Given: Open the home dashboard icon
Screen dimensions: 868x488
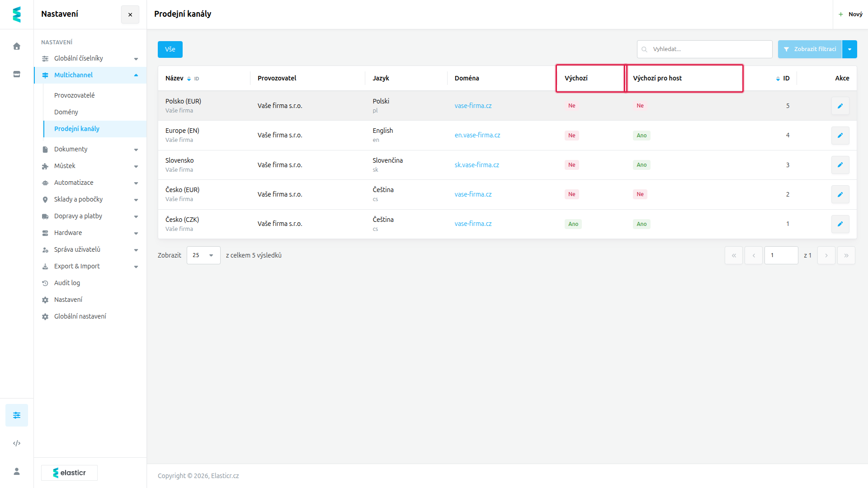Looking at the screenshot, I should (x=17, y=46).
